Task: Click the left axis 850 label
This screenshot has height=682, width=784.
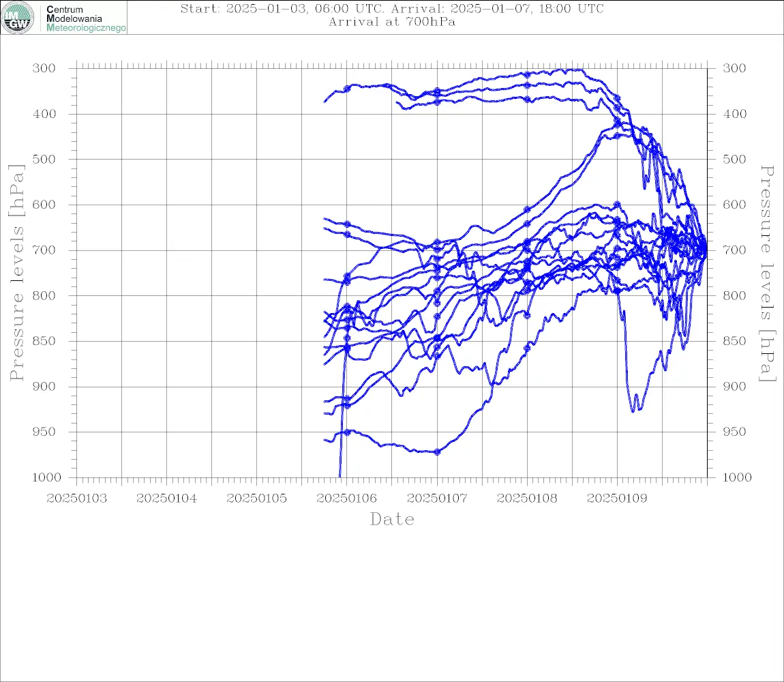Action: click(44, 341)
